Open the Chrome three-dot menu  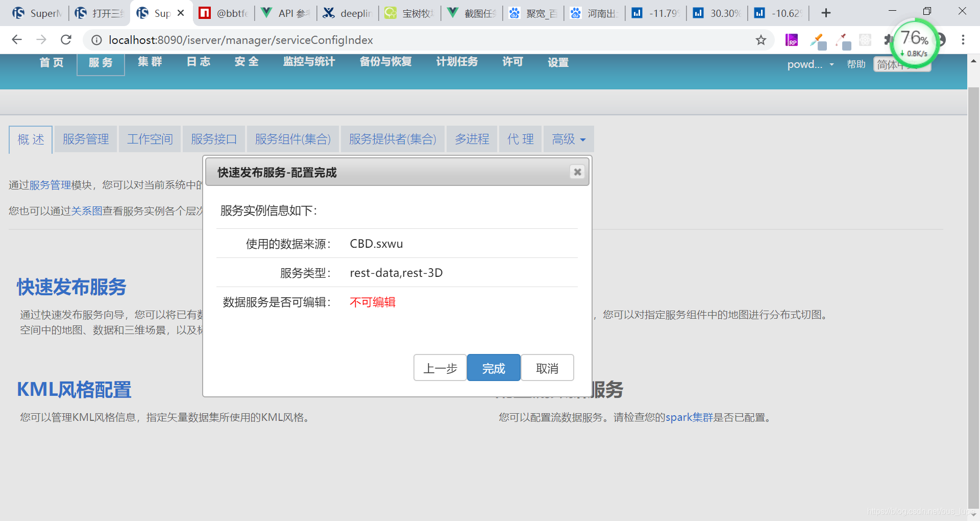click(963, 40)
